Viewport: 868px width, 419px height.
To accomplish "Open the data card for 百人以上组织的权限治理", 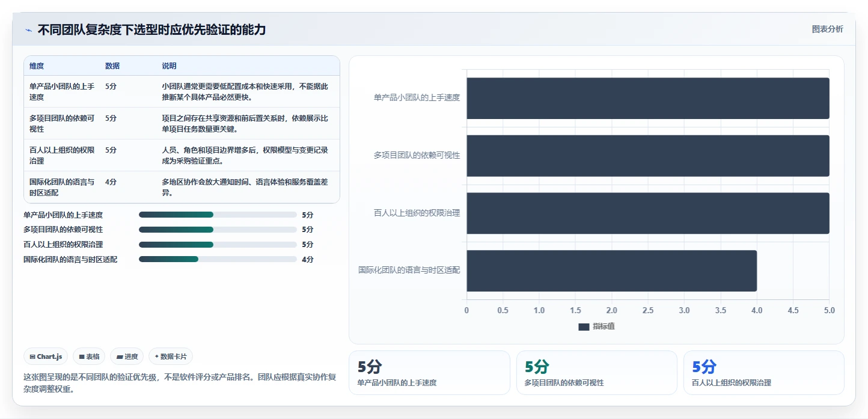I will 764,373.
